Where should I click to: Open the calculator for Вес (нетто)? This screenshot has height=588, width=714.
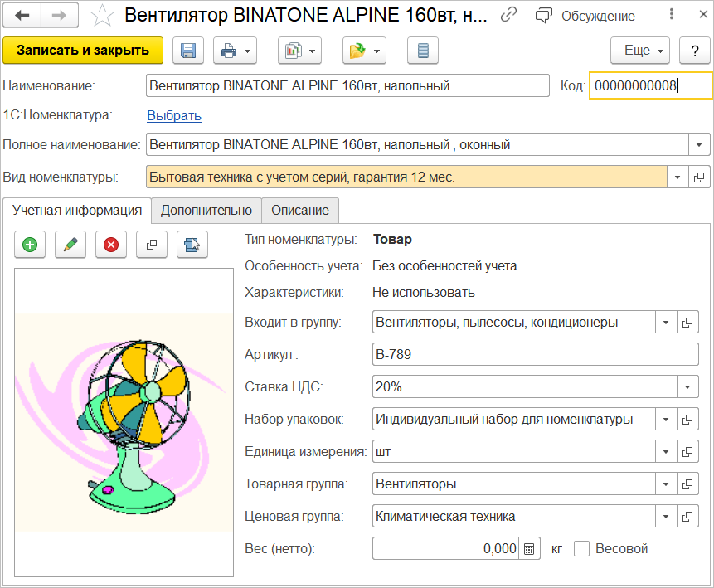[x=530, y=549]
